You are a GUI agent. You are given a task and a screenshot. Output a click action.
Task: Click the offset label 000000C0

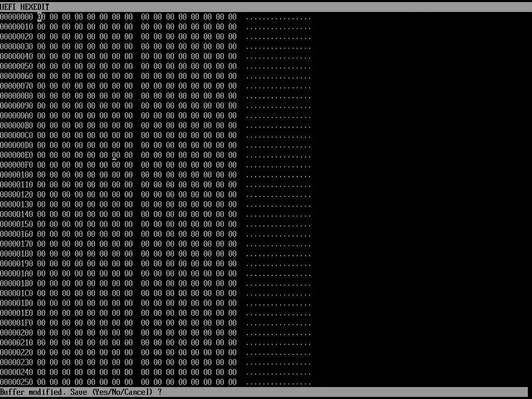17,136
